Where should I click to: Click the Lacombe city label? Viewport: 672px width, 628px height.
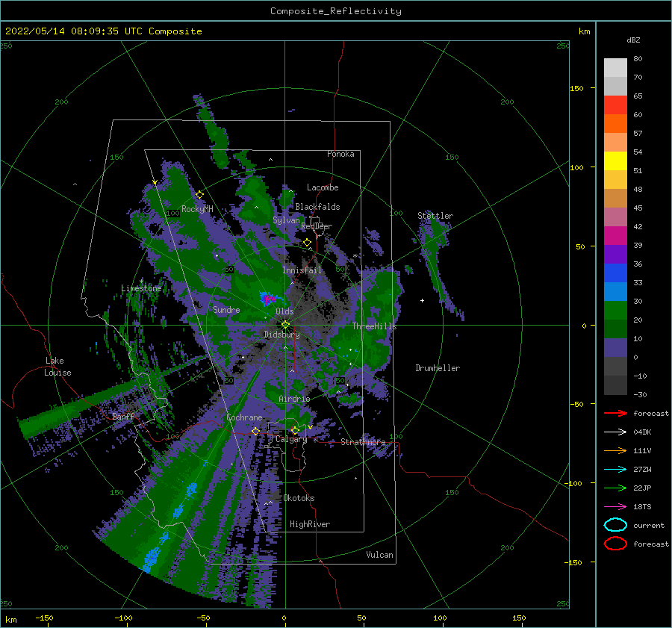tap(323, 187)
